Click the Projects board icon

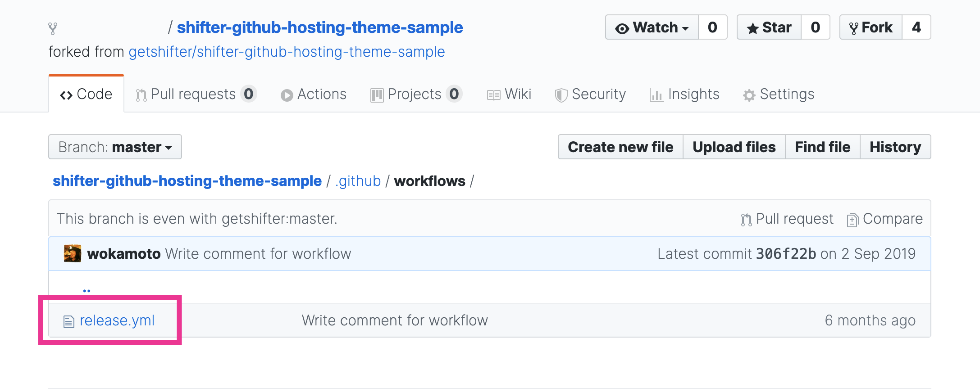[377, 95]
